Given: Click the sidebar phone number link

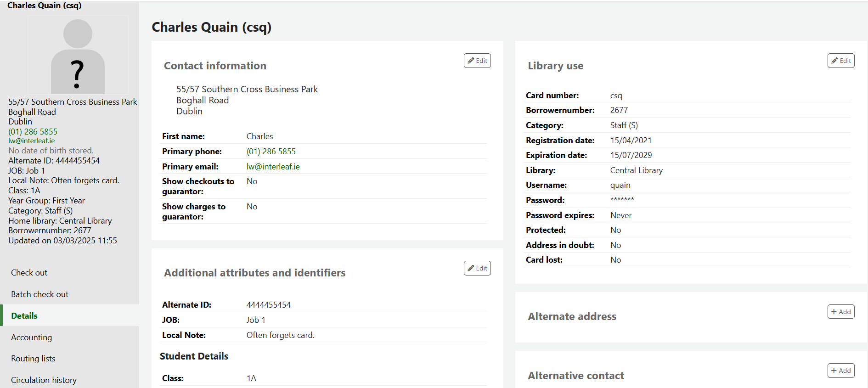Looking at the screenshot, I should tap(33, 132).
